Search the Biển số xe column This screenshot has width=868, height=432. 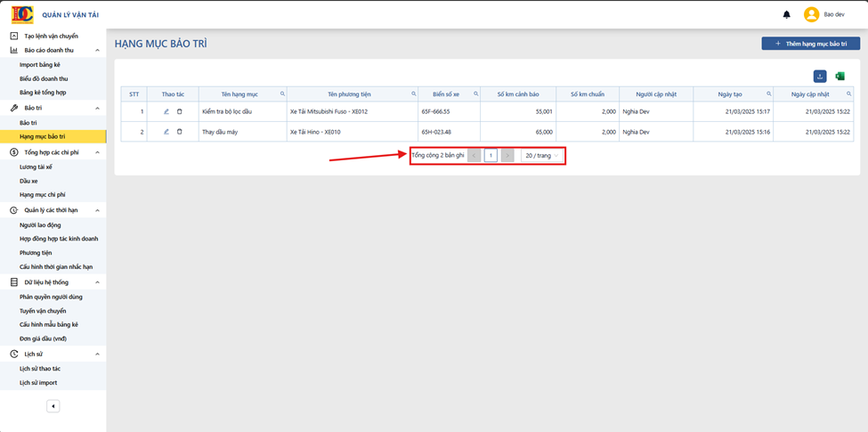click(x=476, y=94)
